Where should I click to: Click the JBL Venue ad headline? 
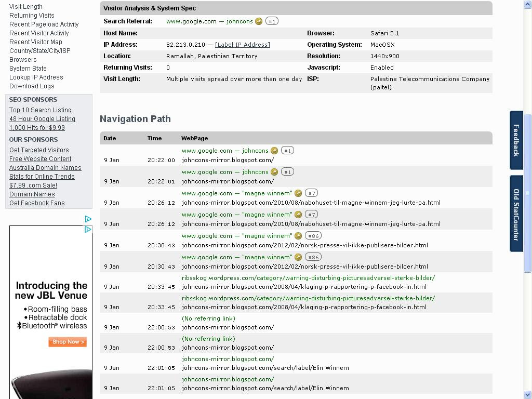(x=51, y=290)
